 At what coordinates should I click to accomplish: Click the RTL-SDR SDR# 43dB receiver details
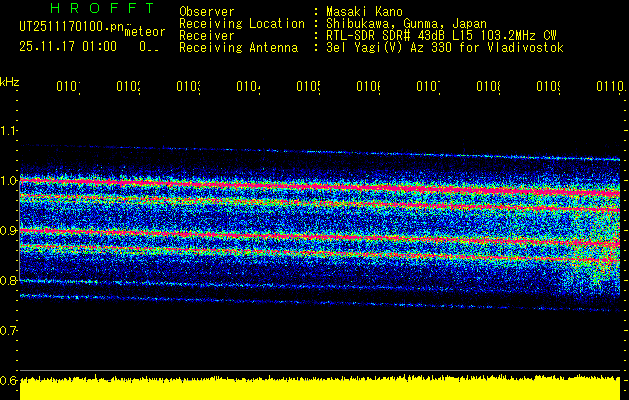(441, 36)
